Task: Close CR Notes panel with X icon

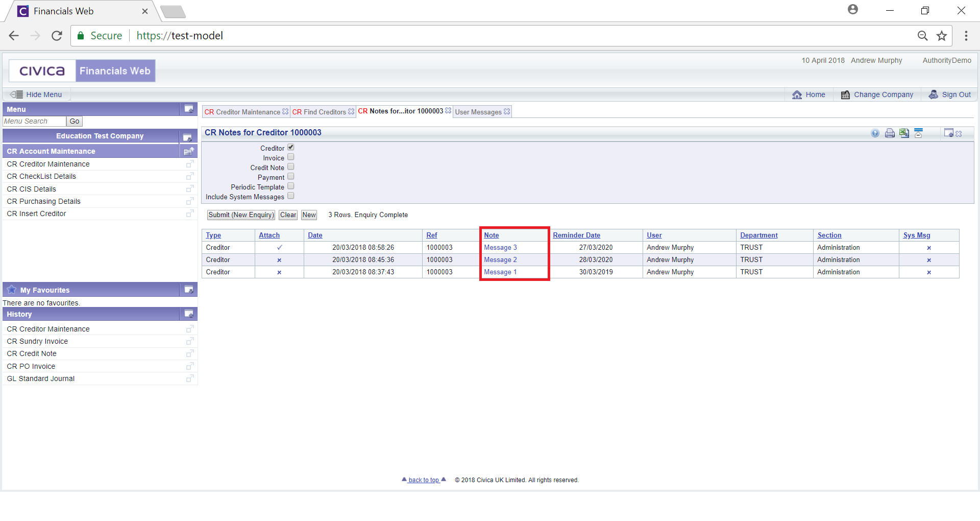Action: pyautogui.click(x=959, y=133)
